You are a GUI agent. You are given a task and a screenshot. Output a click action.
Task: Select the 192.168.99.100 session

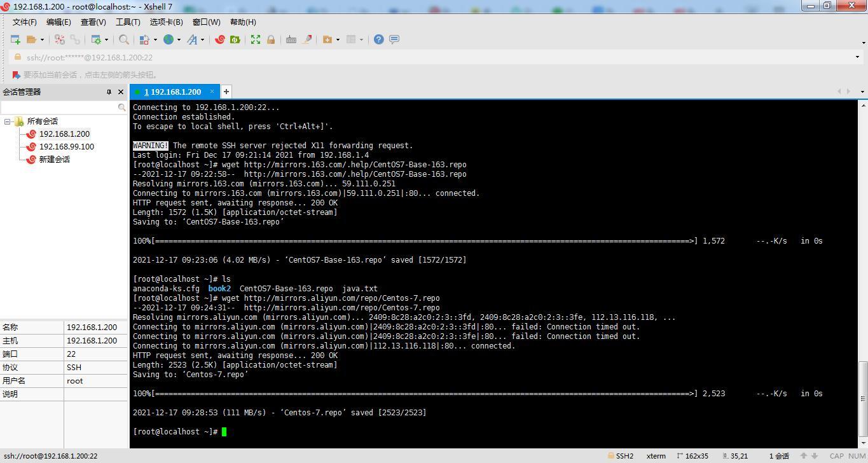(66, 147)
